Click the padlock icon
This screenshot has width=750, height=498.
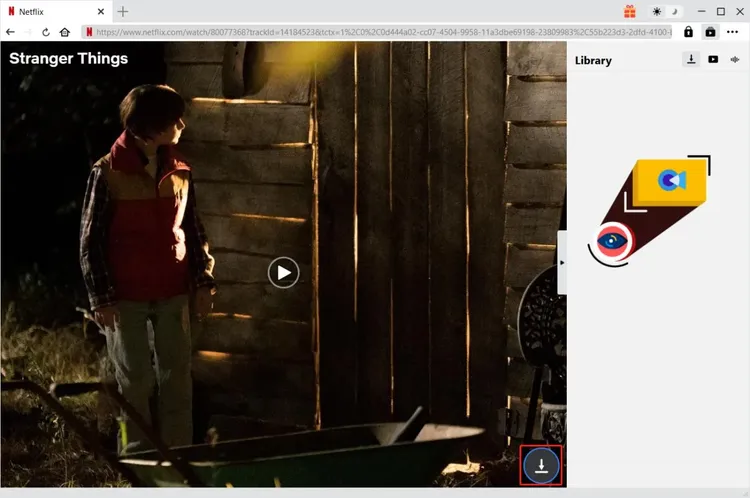pyautogui.click(x=688, y=32)
